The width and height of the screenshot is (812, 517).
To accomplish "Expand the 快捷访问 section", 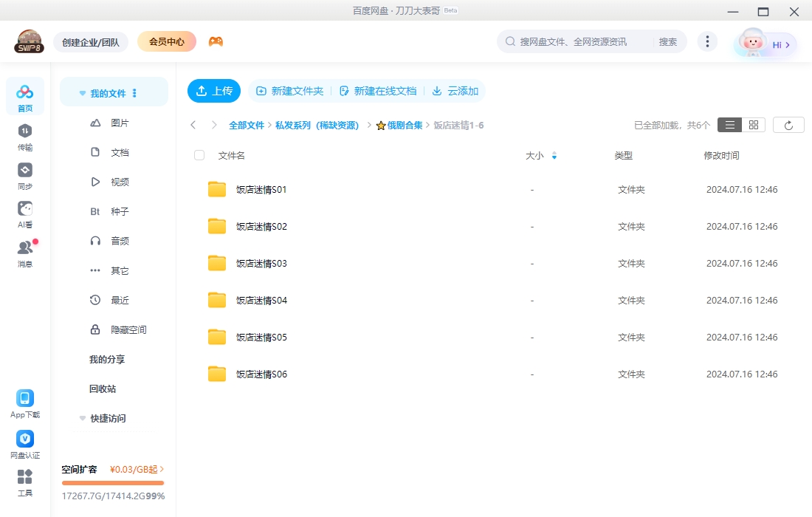I will click(83, 419).
